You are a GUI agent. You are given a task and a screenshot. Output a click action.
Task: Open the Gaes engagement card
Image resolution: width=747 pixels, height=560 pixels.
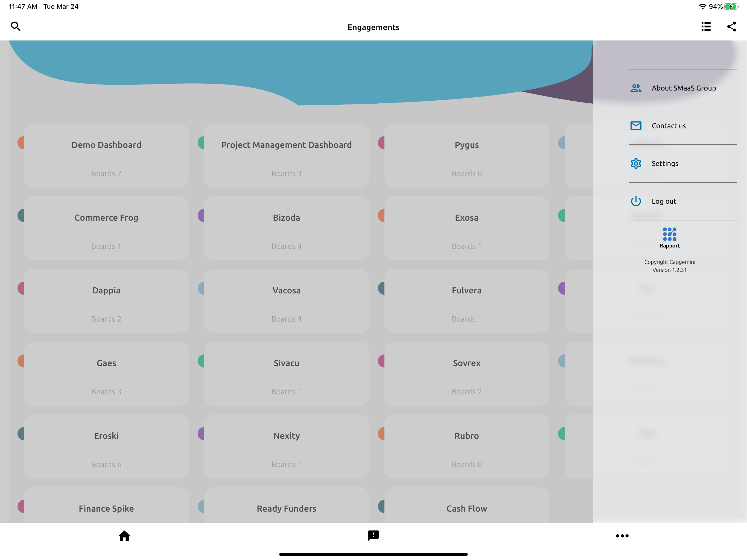pos(106,374)
